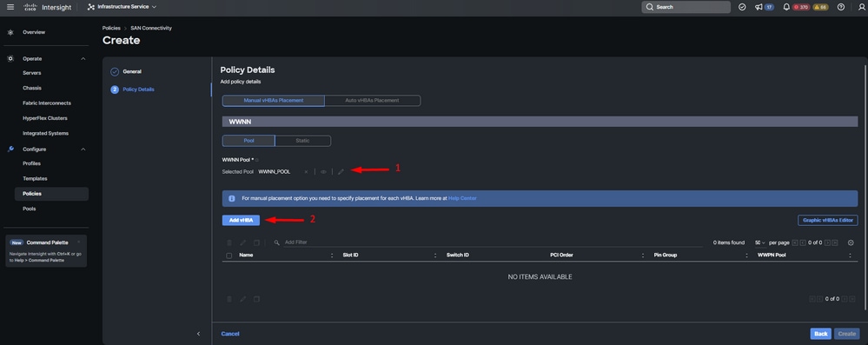Open the Graphic vHBAs Editor
868x345 pixels.
coord(827,220)
